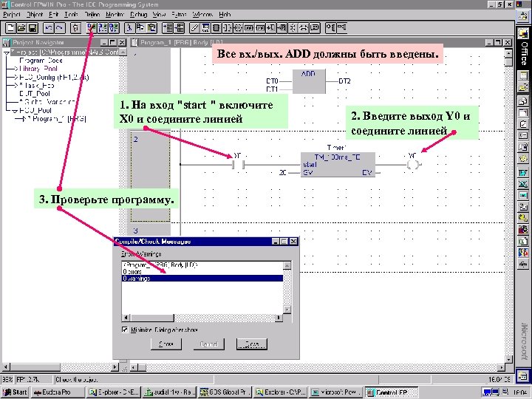
Task: Open the Windows Start button
Action: click(15, 392)
